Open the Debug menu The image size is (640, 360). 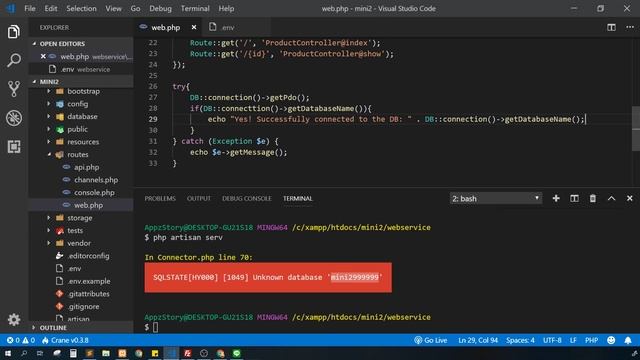pyautogui.click(x=160, y=8)
